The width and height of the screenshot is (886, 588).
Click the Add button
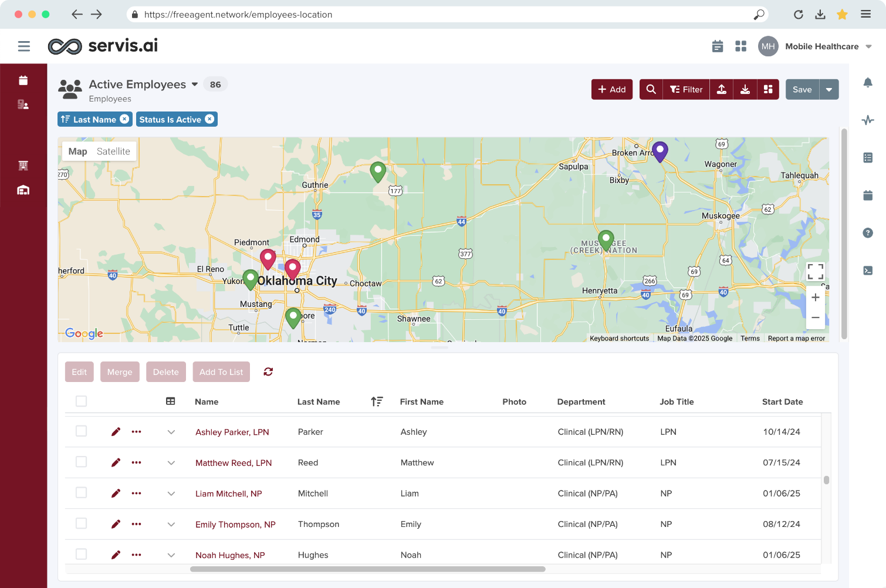[x=612, y=89]
